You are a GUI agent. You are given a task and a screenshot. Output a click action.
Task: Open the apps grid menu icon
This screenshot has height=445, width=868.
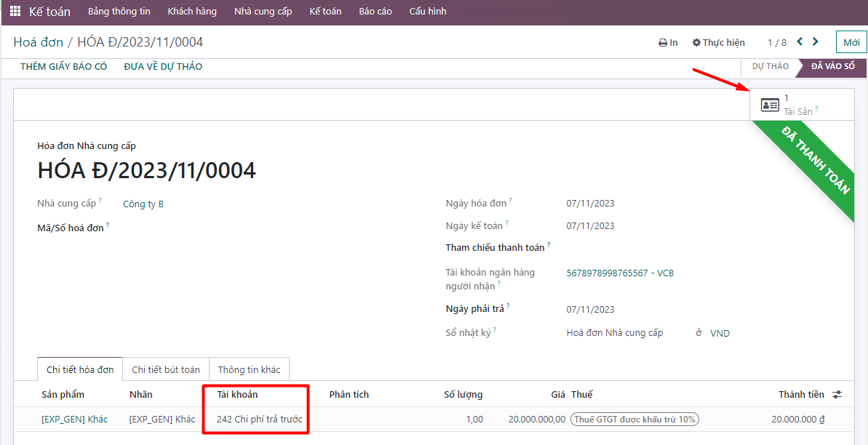point(15,11)
